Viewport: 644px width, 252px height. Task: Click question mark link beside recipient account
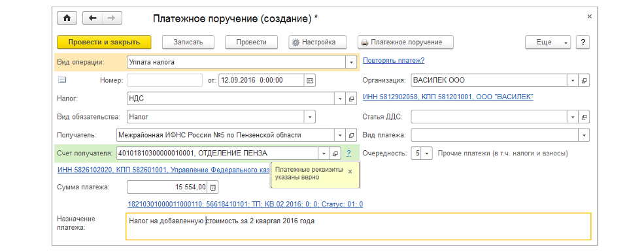348,153
